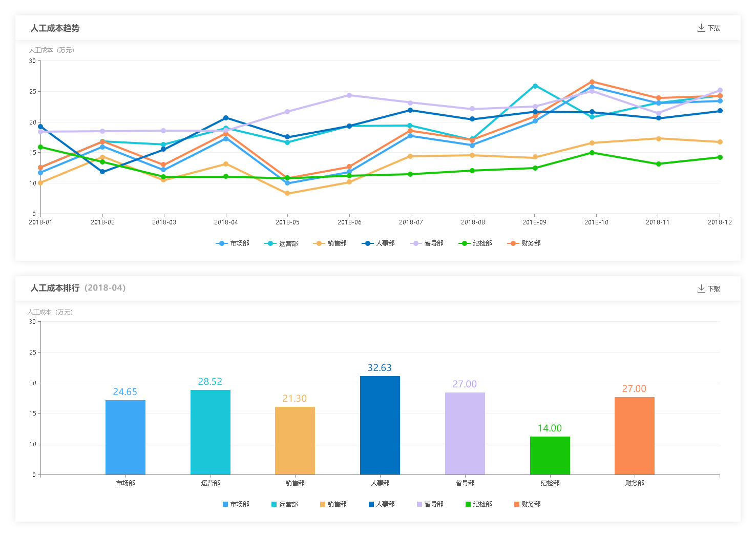Viewport: 756px width, 537px height.
Task: Click 督导部 data point at 2018-06
Action: coord(349,95)
